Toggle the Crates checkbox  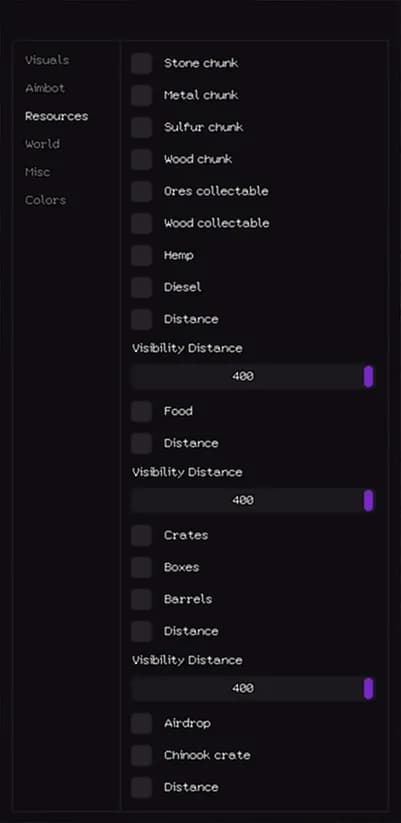pyautogui.click(x=141, y=535)
